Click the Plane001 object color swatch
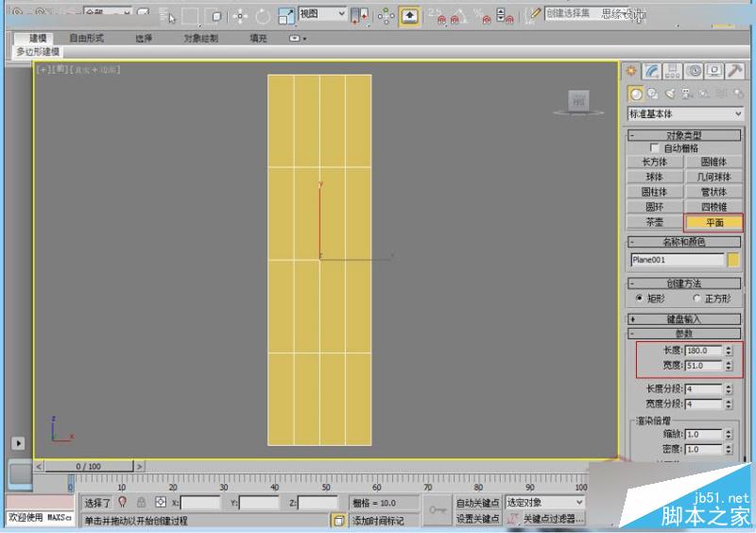 click(x=733, y=260)
